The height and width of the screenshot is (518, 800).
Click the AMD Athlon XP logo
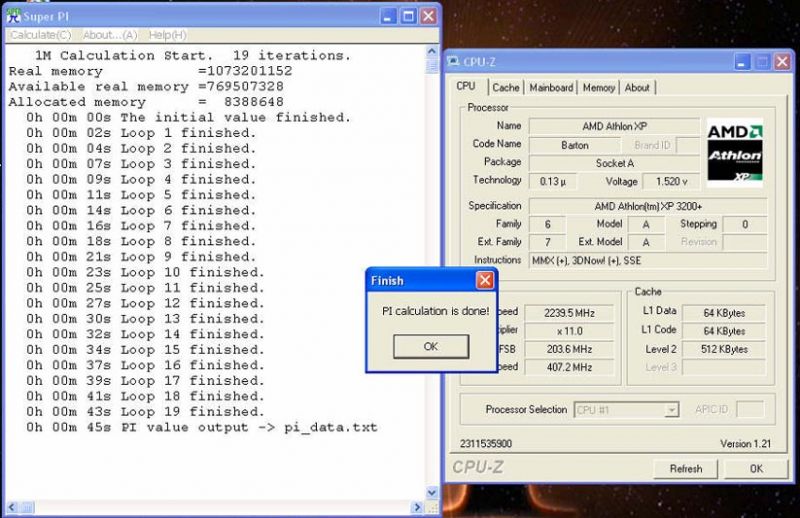[x=735, y=153]
